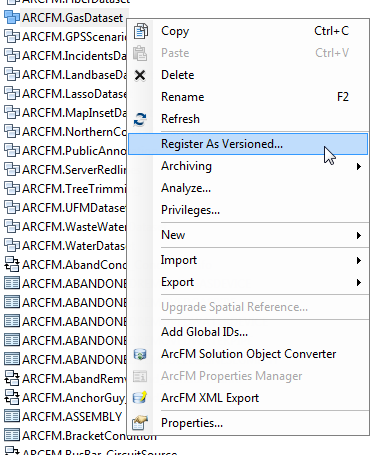Click the ARCFM.GasDataset feature dataset icon
Image resolution: width=391 pixels, height=455 pixels.
click(12, 18)
